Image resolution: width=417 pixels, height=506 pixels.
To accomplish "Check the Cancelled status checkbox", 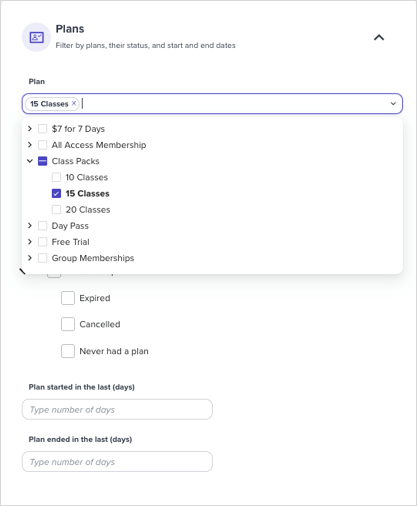I will click(68, 324).
